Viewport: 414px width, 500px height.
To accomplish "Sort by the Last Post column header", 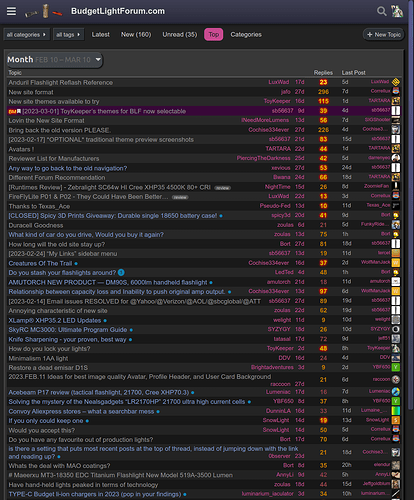I will click(x=353, y=73).
